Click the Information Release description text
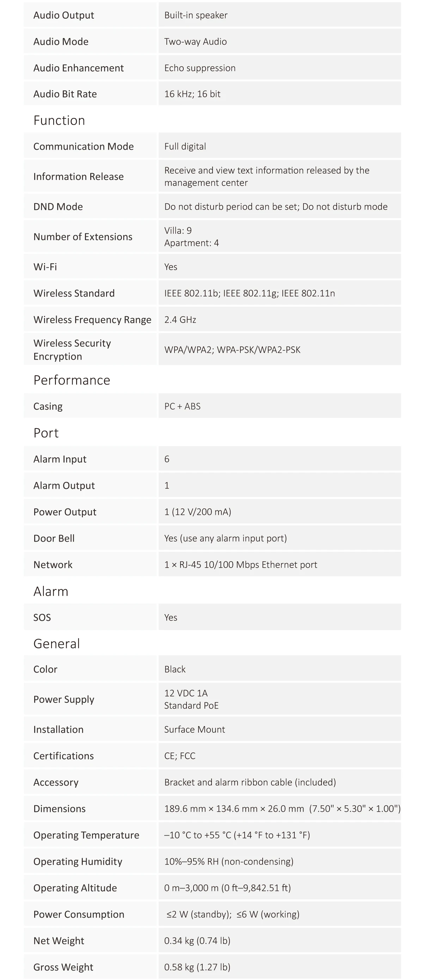Screen dimensions: 423x980 [x=266, y=176]
